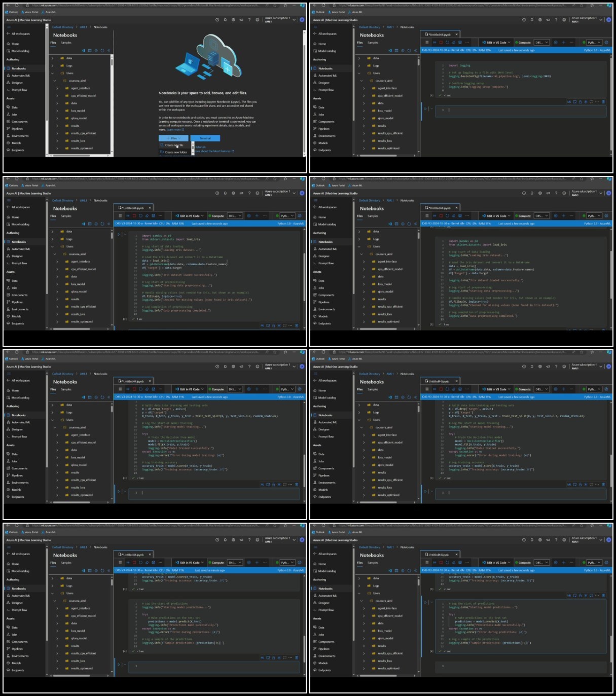The image size is (616, 696).
Task: Click the blue Terminal button on welcome screen
Action: pos(205,138)
